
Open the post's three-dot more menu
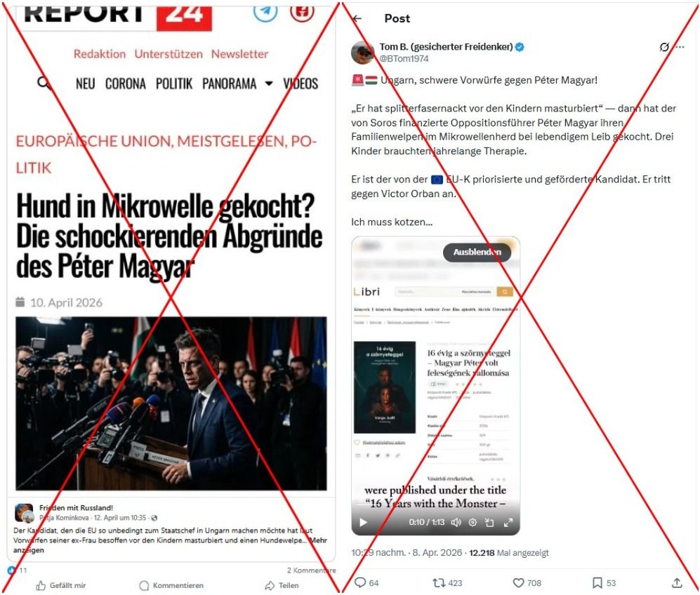point(680,47)
